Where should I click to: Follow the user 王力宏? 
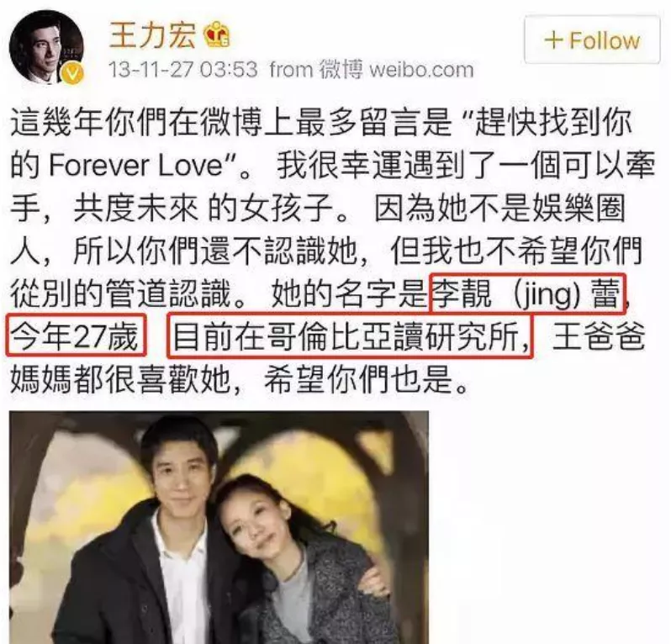coord(592,40)
